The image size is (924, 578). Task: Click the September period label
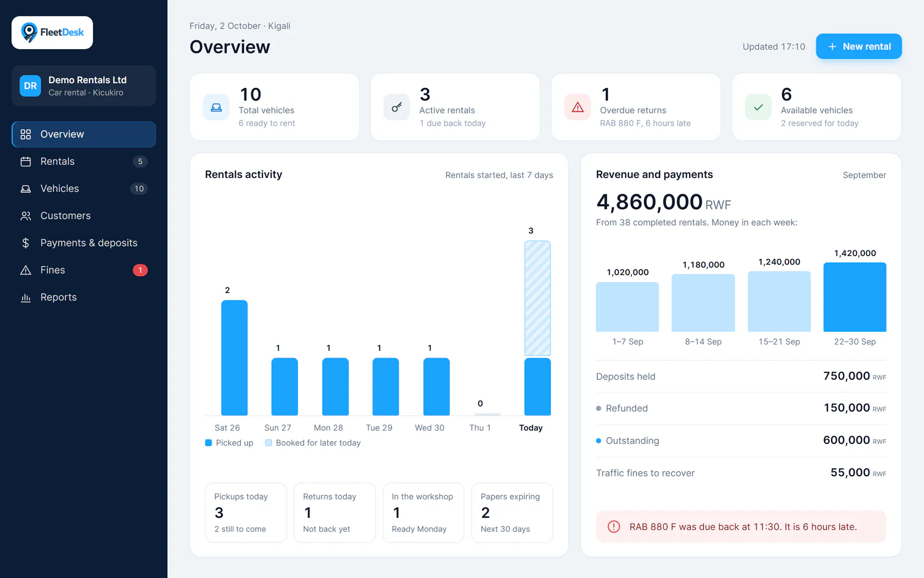click(x=865, y=175)
